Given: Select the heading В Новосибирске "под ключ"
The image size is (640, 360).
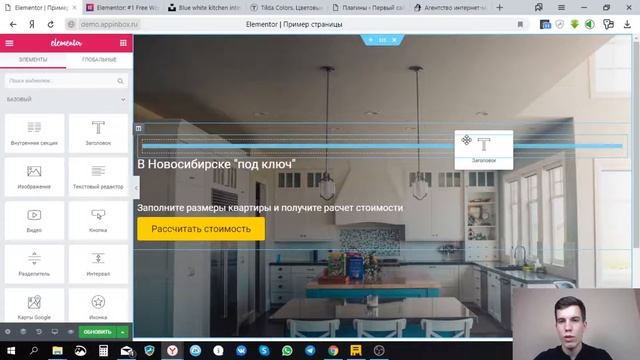Looking at the screenshot, I should (x=216, y=164).
